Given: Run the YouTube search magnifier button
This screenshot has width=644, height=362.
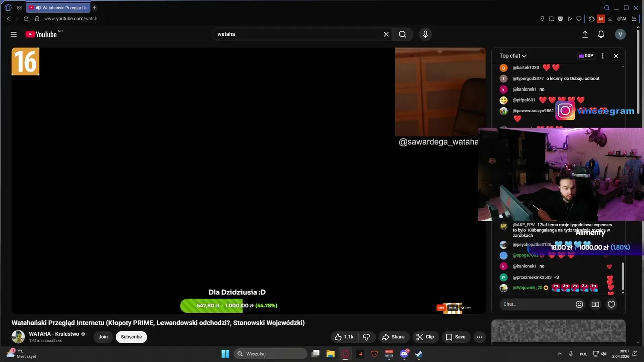Looking at the screenshot, I should [x=403, y=34].
